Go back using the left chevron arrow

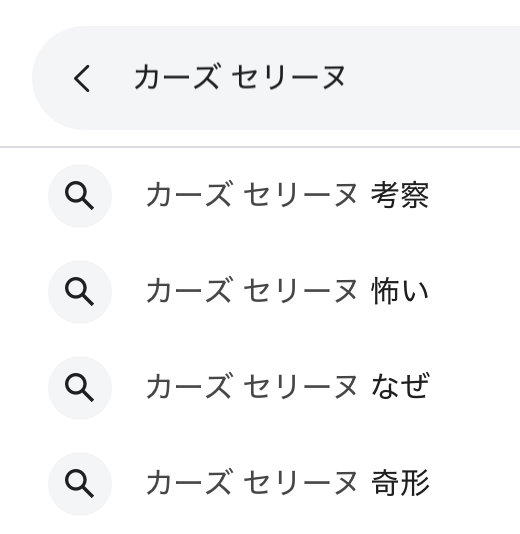[x=82, y=78]
